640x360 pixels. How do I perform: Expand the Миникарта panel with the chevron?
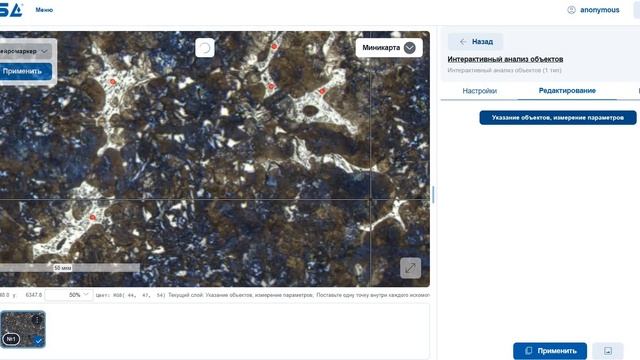409,48
